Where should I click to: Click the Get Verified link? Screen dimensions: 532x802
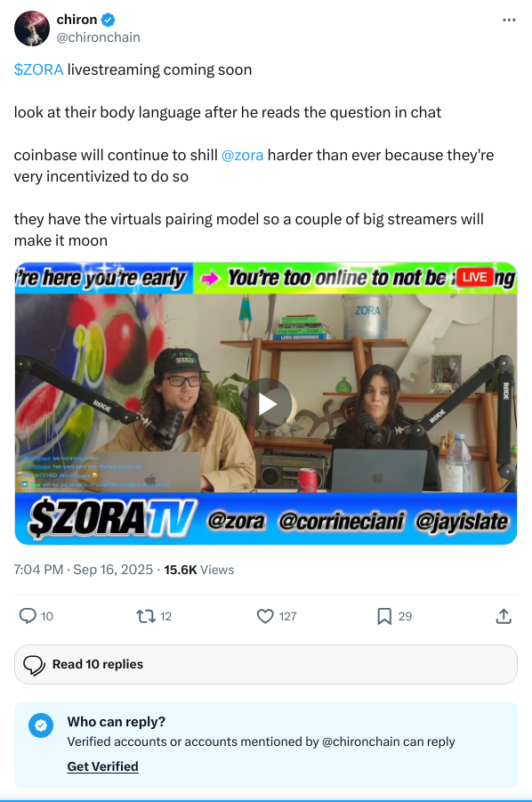102,766
